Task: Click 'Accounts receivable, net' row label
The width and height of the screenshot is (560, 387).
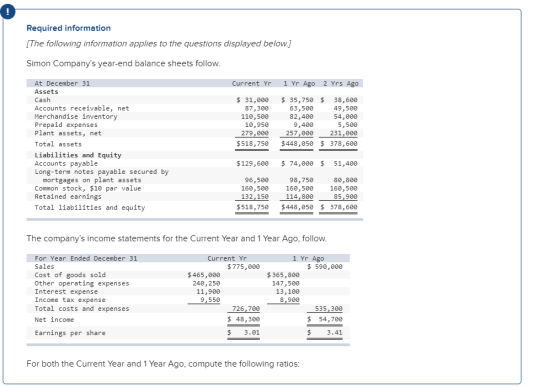Action: [x=82, y=108]
